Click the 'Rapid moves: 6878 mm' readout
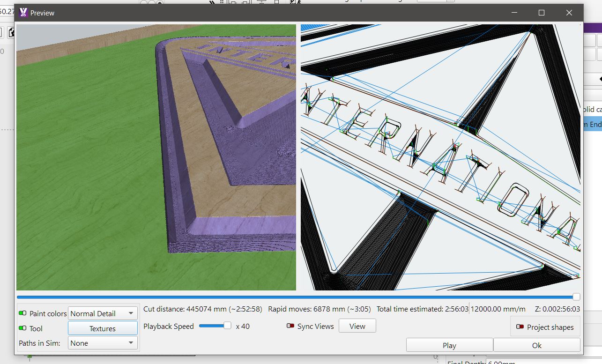This screenshot has width=602, height=364. [320, 309]
